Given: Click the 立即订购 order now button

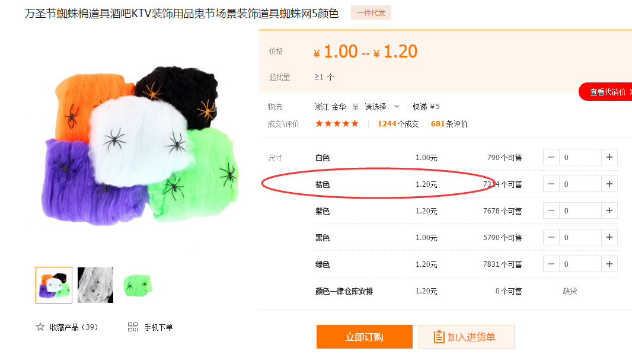Looking at the screenshot, I should [x=365, y=337].
